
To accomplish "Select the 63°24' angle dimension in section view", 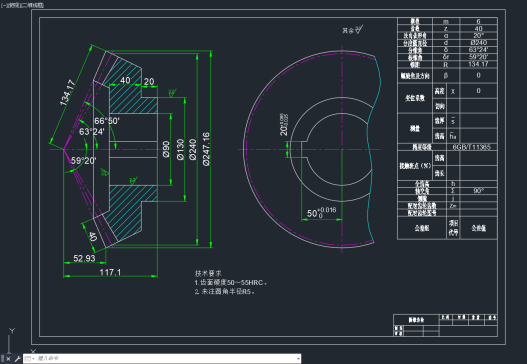I will pos(91,132).
